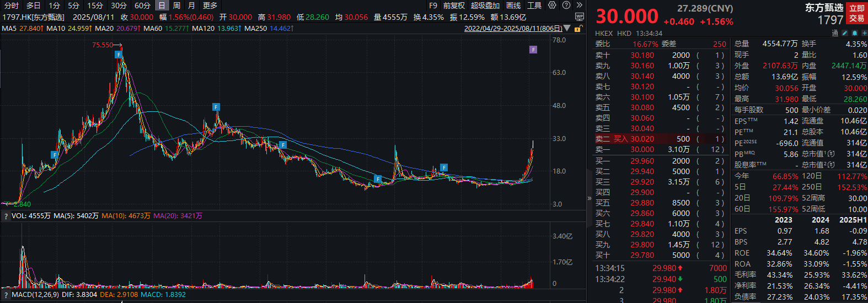Open the F9 stock details button
Screen dimensions: 868x303
click(x=433, y=5)
